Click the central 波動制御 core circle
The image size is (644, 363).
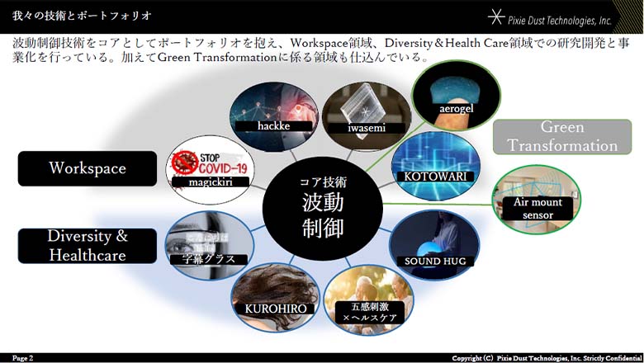coord(323,209)
